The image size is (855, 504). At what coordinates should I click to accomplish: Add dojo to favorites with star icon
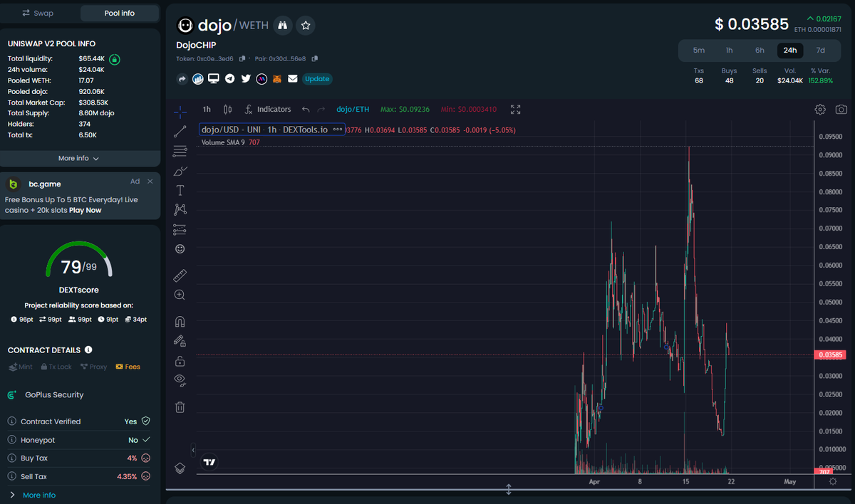coord(306,26)
